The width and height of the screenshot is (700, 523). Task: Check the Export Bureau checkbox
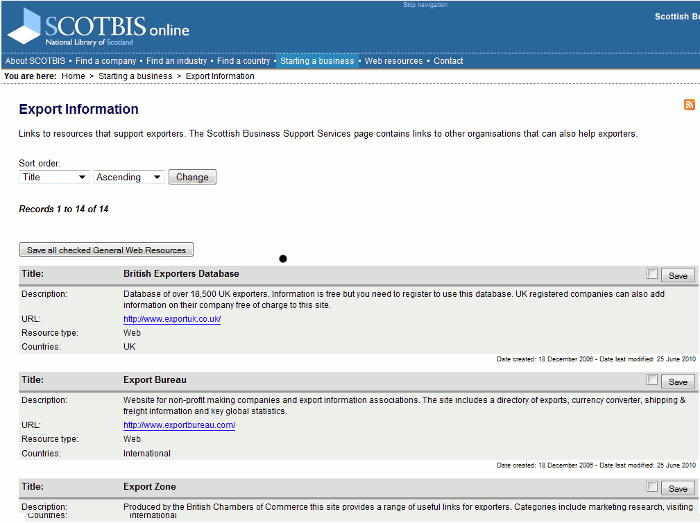click(x=652, y=380)
